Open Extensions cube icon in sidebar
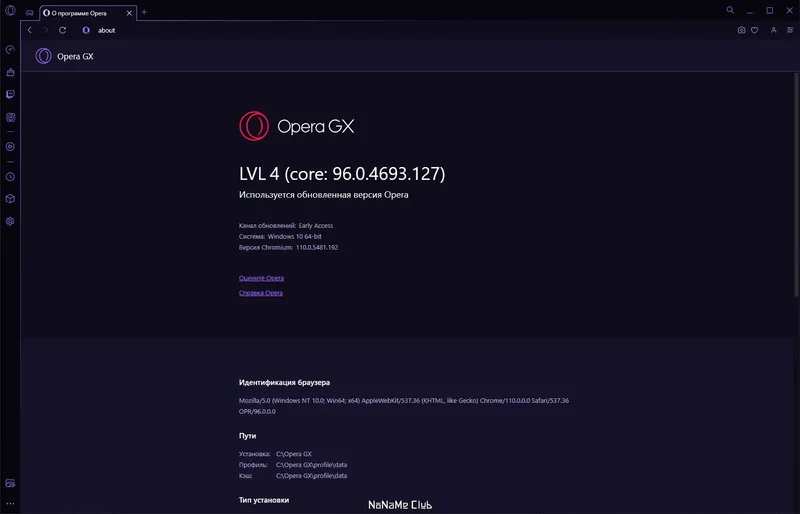The width and height of the screenshot is (800, 514). pyautogui.click(x=10, y=199)
